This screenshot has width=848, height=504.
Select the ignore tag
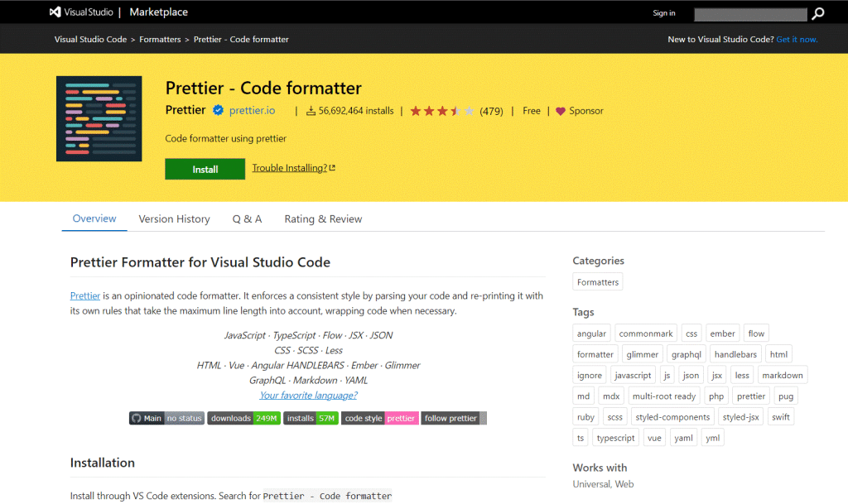589,375
